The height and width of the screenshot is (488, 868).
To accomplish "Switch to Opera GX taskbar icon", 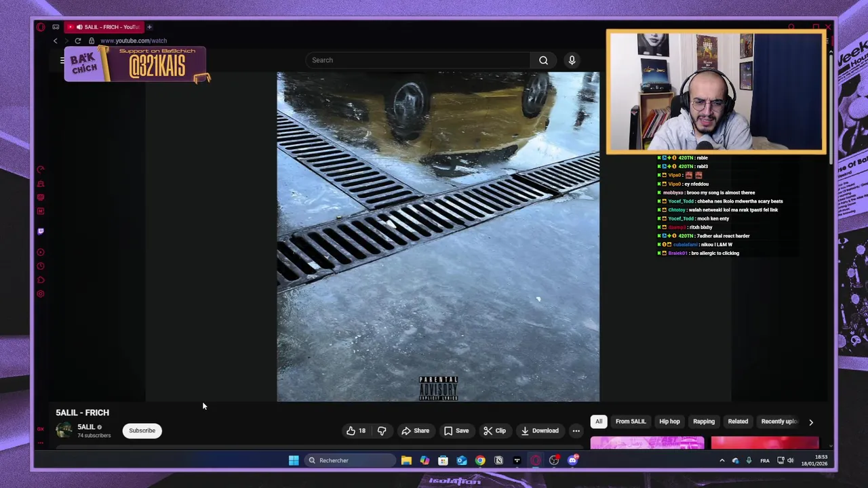I will pyautogui.click(x=536, y=460).
